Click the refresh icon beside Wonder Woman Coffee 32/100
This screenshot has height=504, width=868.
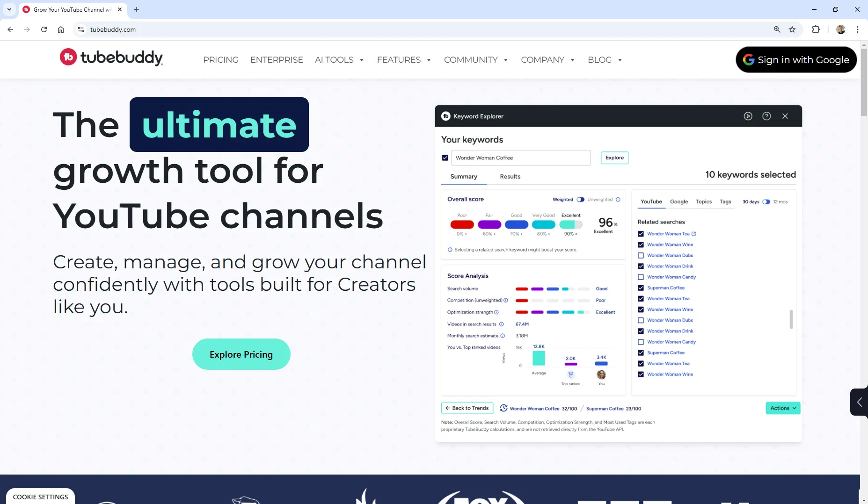503,408
